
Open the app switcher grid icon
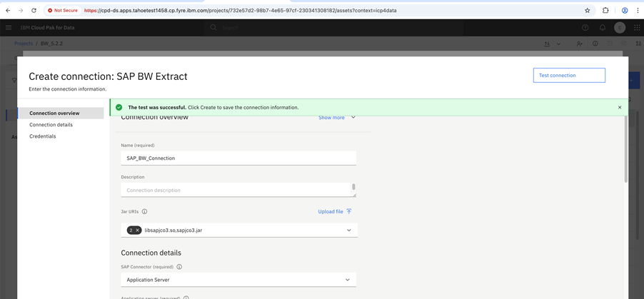coord(637,28)
